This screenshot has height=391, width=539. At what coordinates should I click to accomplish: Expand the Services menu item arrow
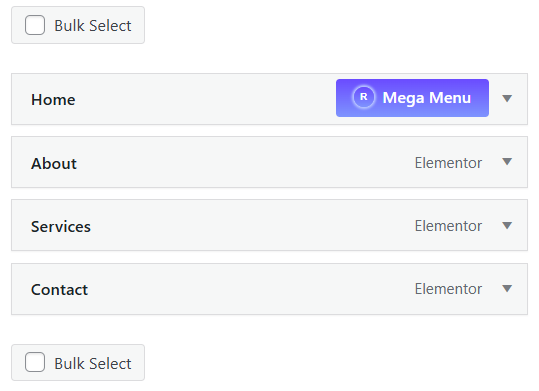coord(507,225)
